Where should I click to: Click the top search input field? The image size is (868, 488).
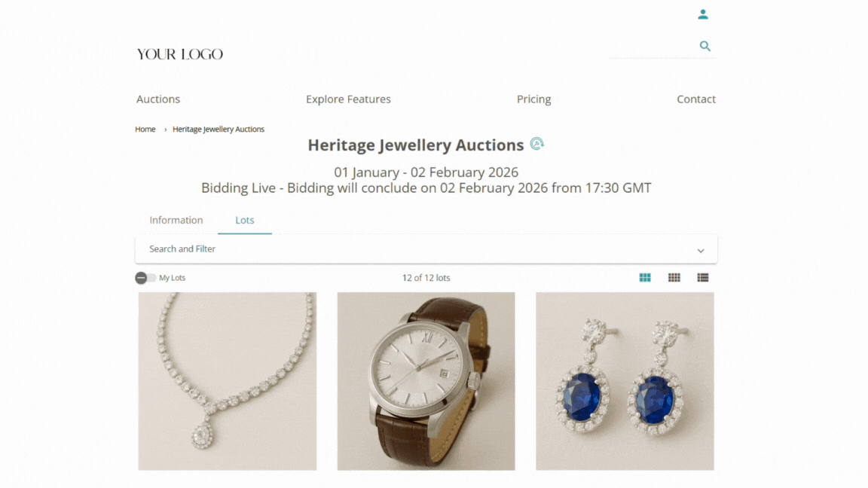pyautogui.click(x=652, y=47)
